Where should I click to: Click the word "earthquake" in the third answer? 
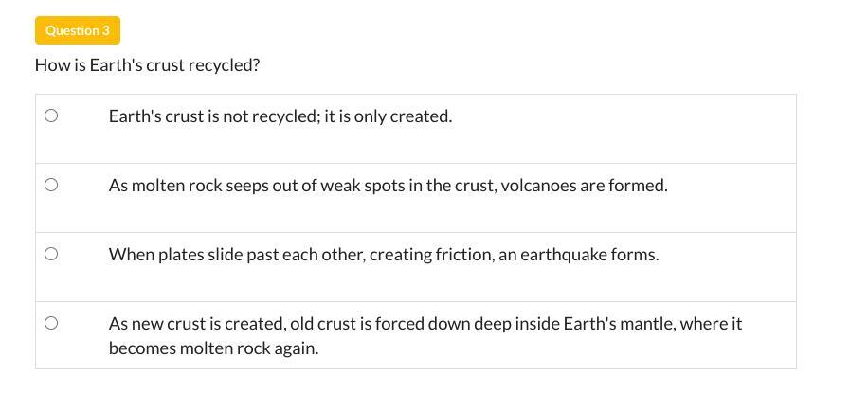click(563, 255)
